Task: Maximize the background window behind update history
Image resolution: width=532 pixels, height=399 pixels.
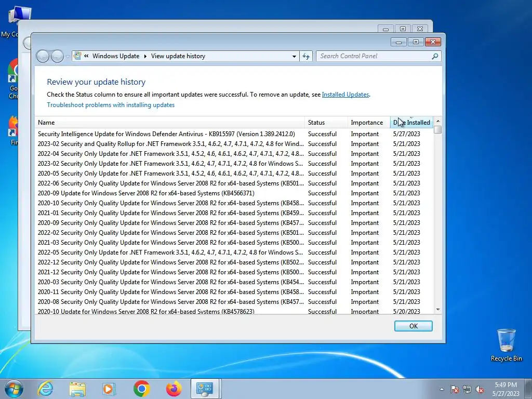Action: point(403,29)
